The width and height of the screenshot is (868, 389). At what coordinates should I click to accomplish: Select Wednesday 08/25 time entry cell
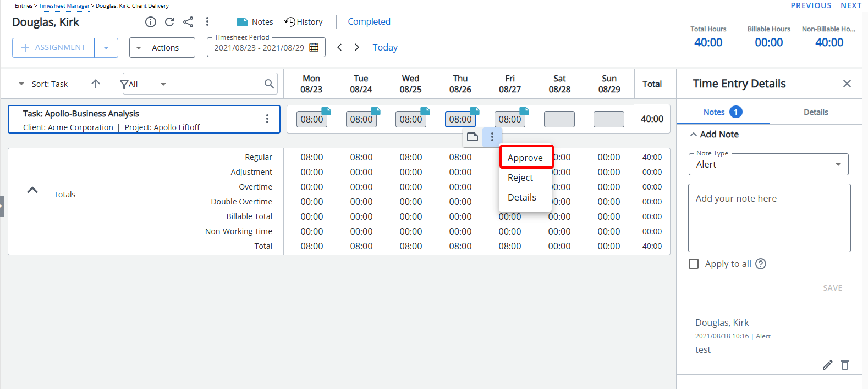pyautogui.click(x=411, y=119)
